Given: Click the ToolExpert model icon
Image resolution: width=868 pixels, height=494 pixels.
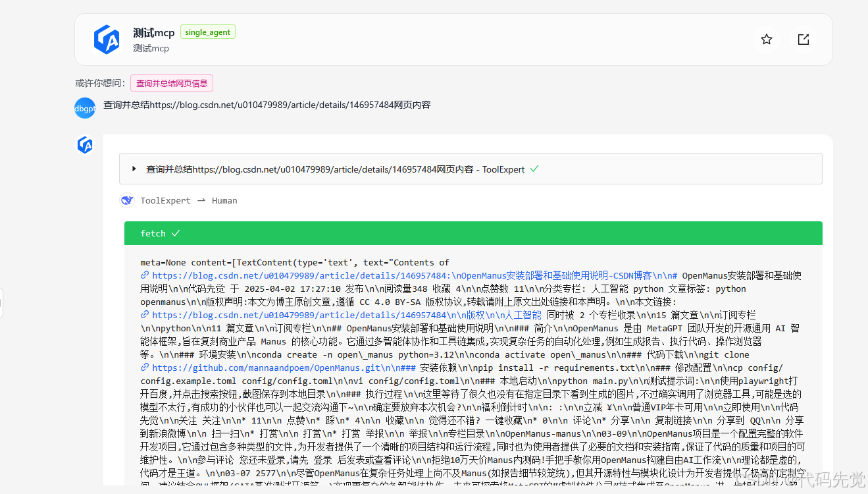Looking at the screenshot, I should [x=127, y=200].
